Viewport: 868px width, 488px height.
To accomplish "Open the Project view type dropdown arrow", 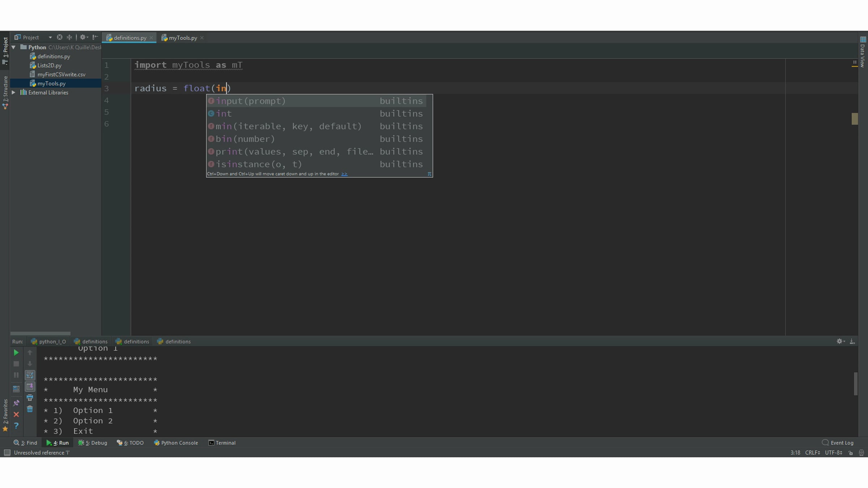I will pyautogui.click(x=50, y=38).
